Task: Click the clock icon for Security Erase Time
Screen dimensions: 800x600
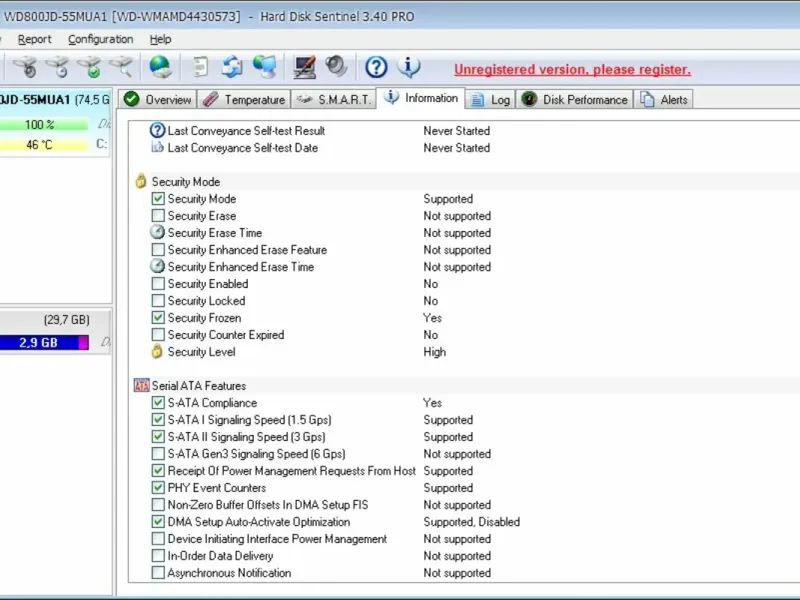Action: tap(157, 232)
